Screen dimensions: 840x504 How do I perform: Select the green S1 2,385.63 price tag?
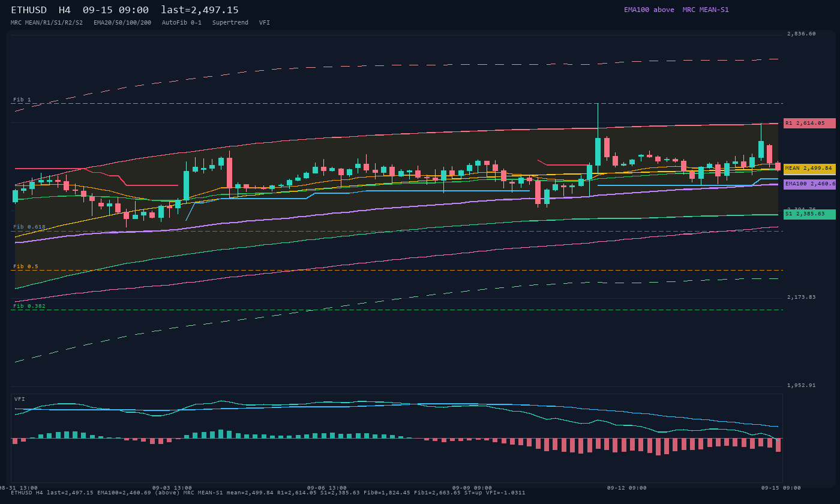point(809,214)
